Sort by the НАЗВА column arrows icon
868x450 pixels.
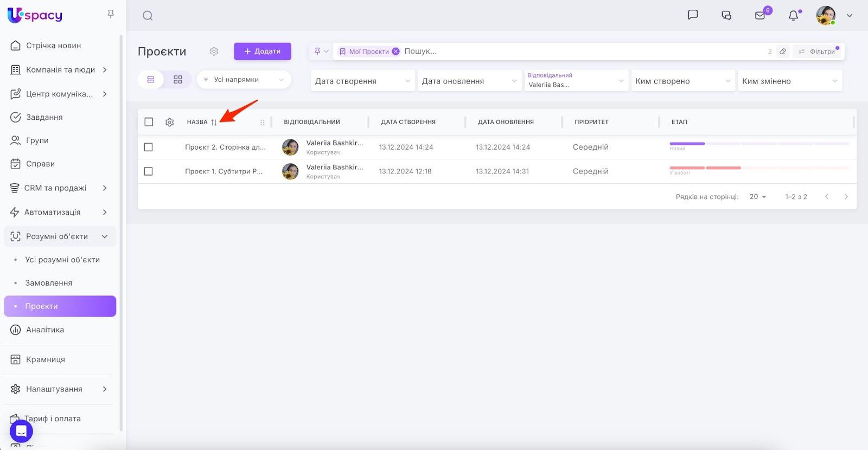pos(214,123)
